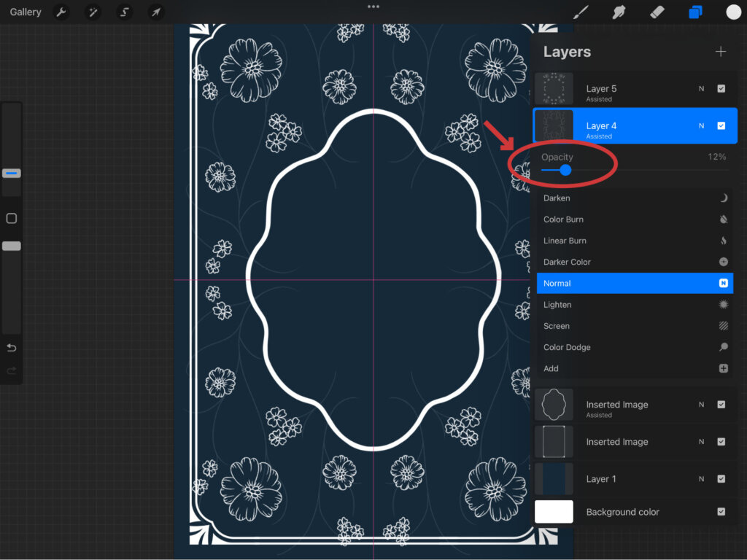Close the Layers panel icon
This screenshot has height=560, width=747.
[x=695, y=12]
